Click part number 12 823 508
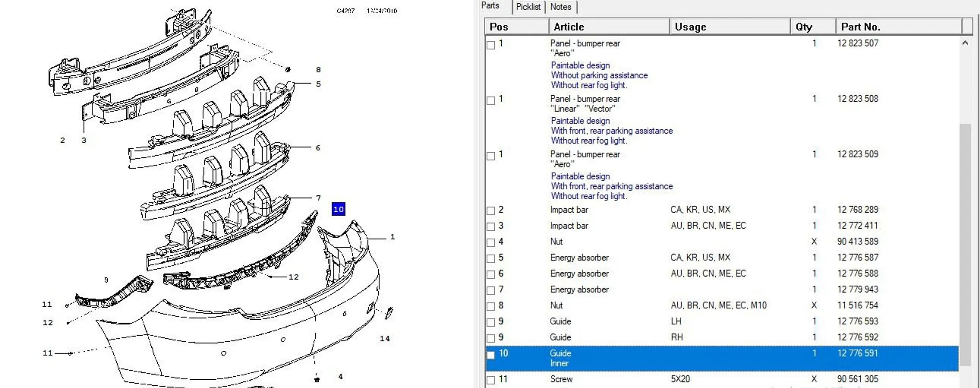980x388 pixels. (x=858, y=98)
